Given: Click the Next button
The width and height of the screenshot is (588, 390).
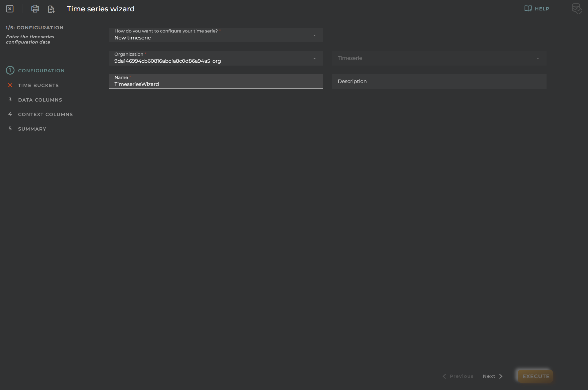Looking at the screenshot, I should click(x=493, y=376).
